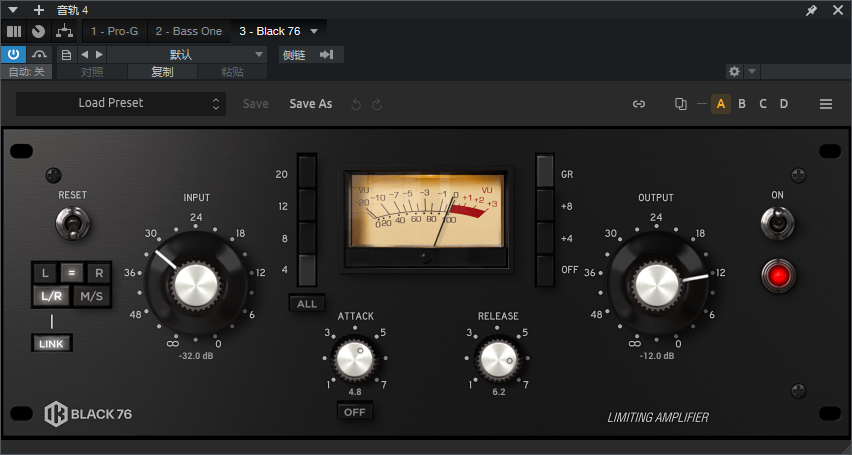Expand the arrow next to gear icon

point(751,71)
